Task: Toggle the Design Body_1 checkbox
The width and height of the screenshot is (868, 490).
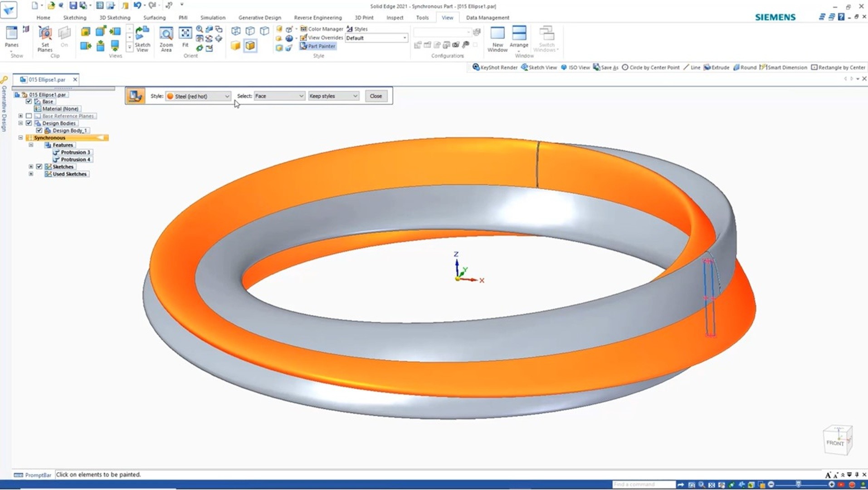Action: tap(39, 131)
